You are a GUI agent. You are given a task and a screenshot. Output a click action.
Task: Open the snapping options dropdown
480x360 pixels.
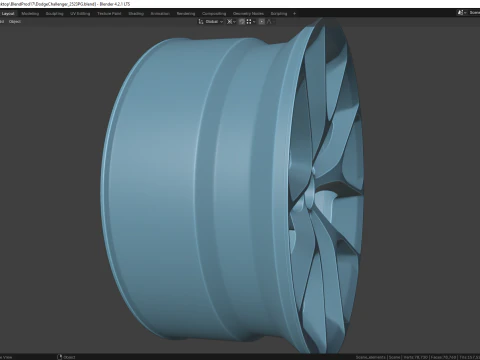pos(251,22)
